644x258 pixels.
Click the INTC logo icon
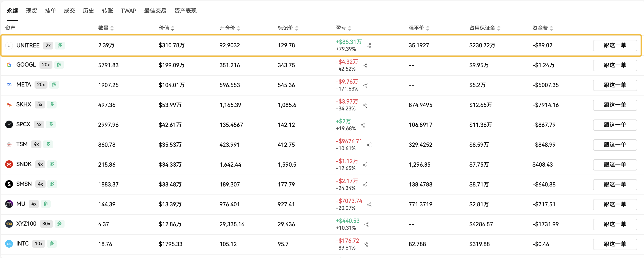point(9,244)
